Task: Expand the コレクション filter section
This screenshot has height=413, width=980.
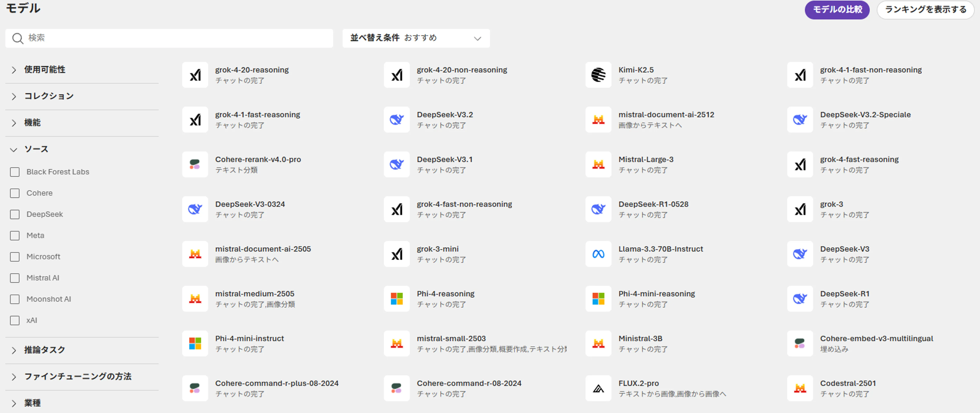Action: (82, 97)
